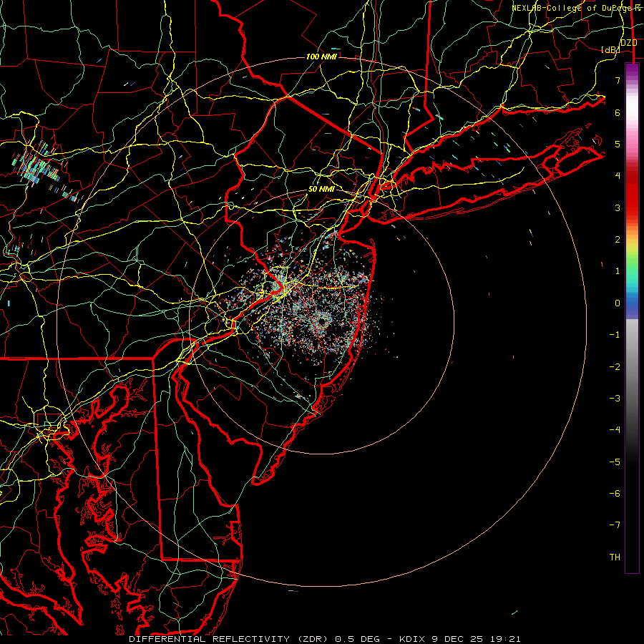The height and width of the screenshot is (644, 644).
Task: Click the KDIX 9 DEC 25 19:21 timestamp
Action: [x=459, y=639]
